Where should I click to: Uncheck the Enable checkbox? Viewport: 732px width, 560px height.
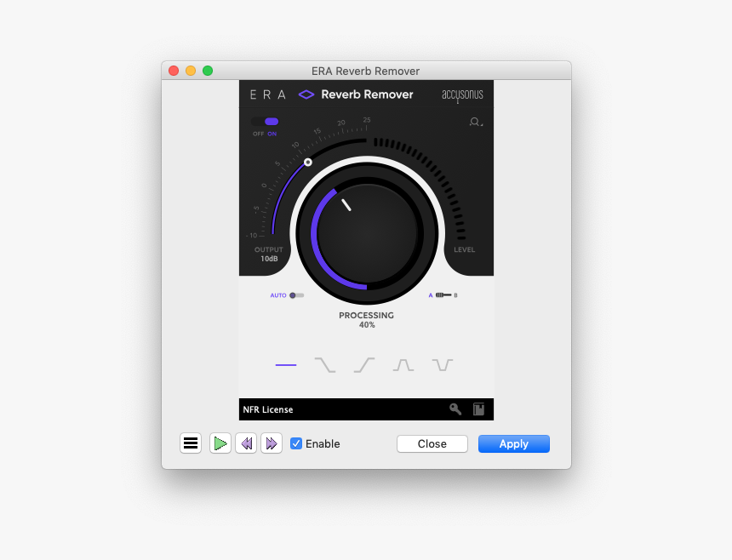click(x=296, y=443)
